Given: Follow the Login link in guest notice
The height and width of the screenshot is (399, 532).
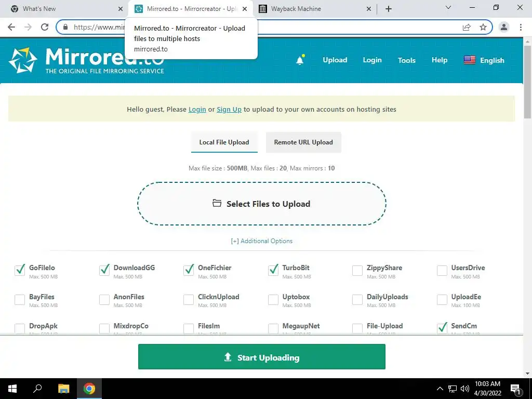Looking at the screenshot, I should pos(197,109).
